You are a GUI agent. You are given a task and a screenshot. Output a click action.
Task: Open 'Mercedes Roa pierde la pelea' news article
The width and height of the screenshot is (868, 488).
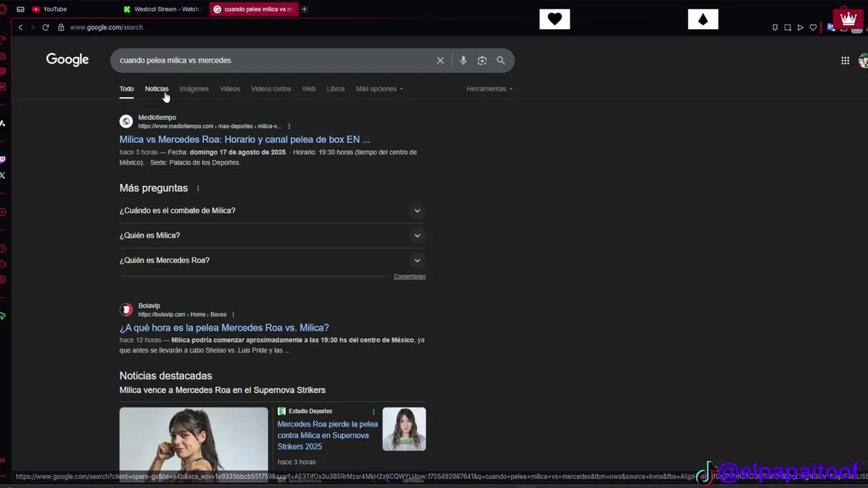coord(328,435)
